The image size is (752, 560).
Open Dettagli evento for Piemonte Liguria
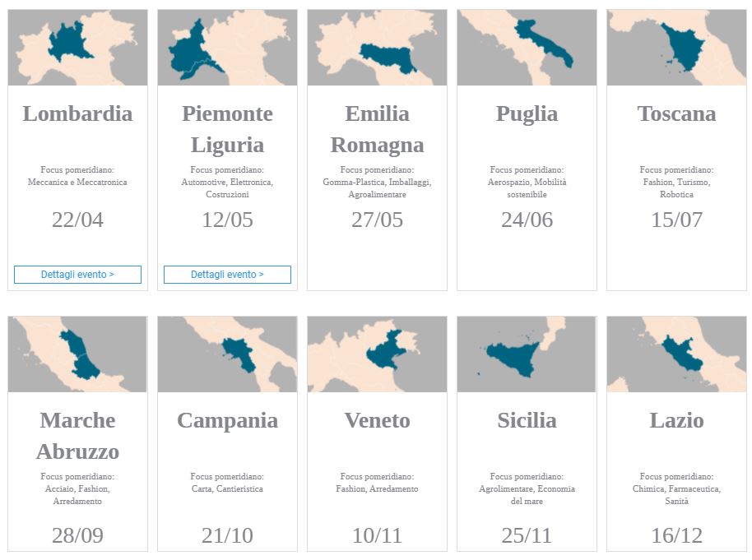pyautogui.click(x=227, y=275)
